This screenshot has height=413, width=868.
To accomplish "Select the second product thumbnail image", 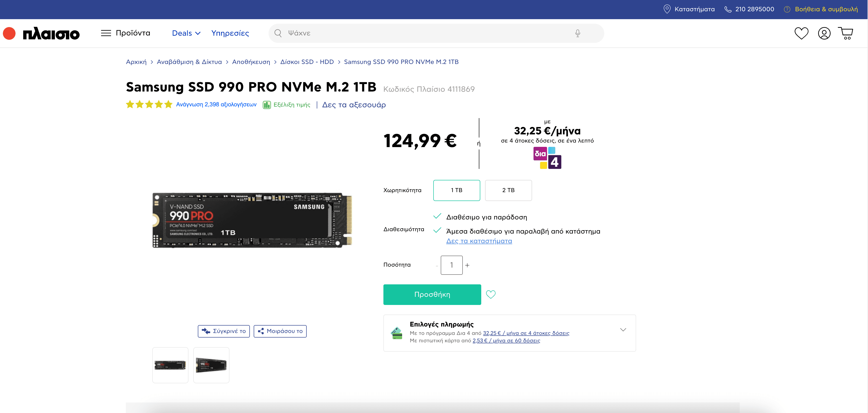I will tap(211, 365).
